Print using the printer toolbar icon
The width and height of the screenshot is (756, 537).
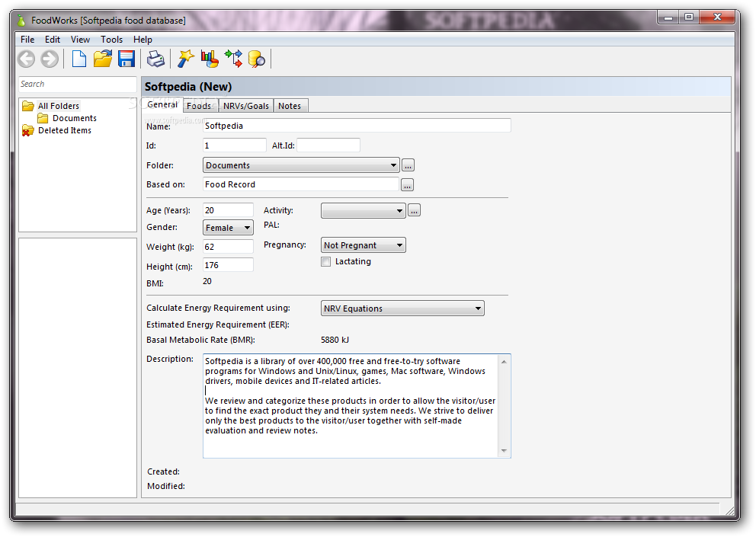coord(155,59)
